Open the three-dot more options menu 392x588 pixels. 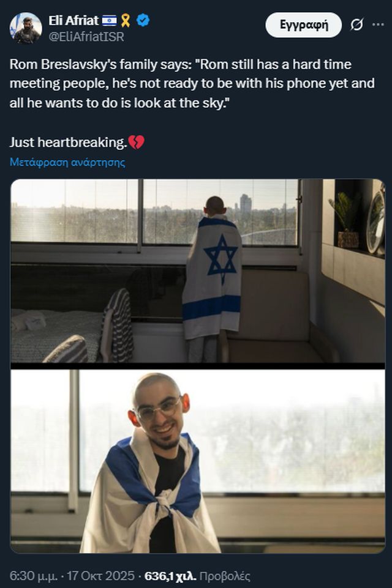378,24
